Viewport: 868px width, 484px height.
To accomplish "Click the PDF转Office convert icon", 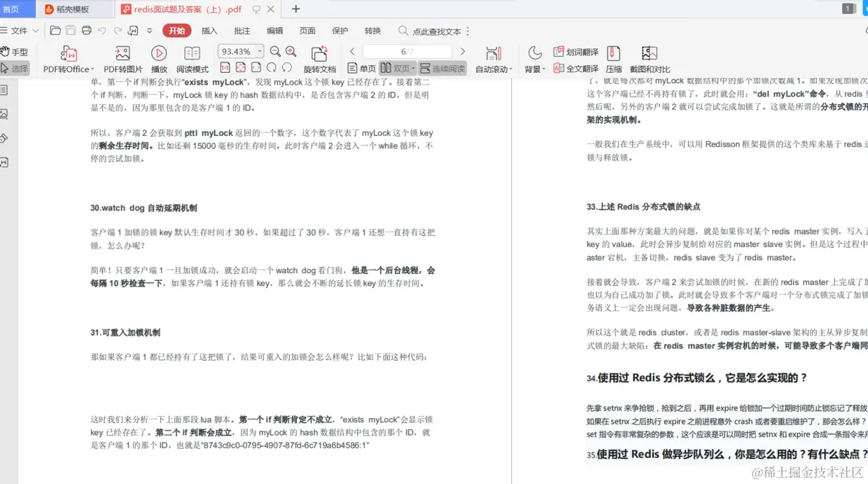I will 69,53.
